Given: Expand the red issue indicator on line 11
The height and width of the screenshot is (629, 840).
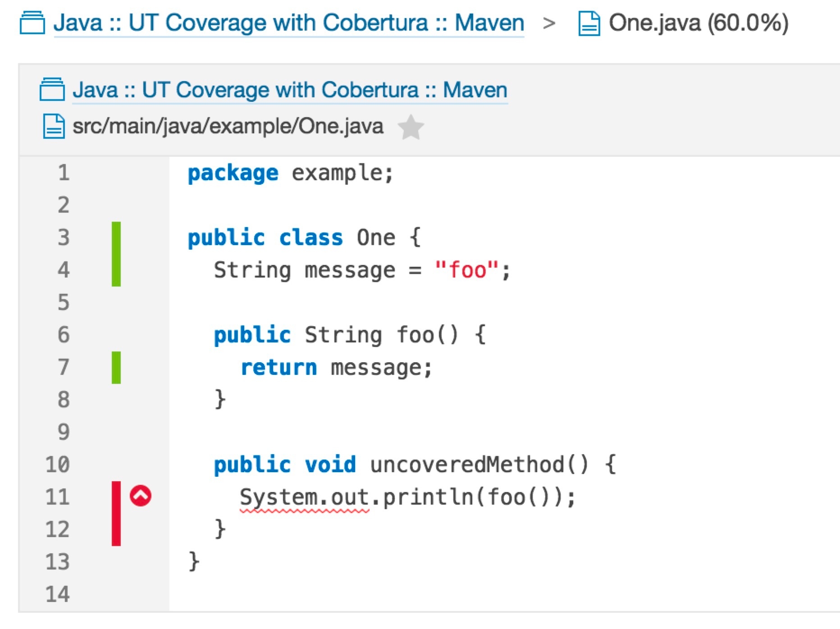Looking at the screenshot, I should 141,496.
